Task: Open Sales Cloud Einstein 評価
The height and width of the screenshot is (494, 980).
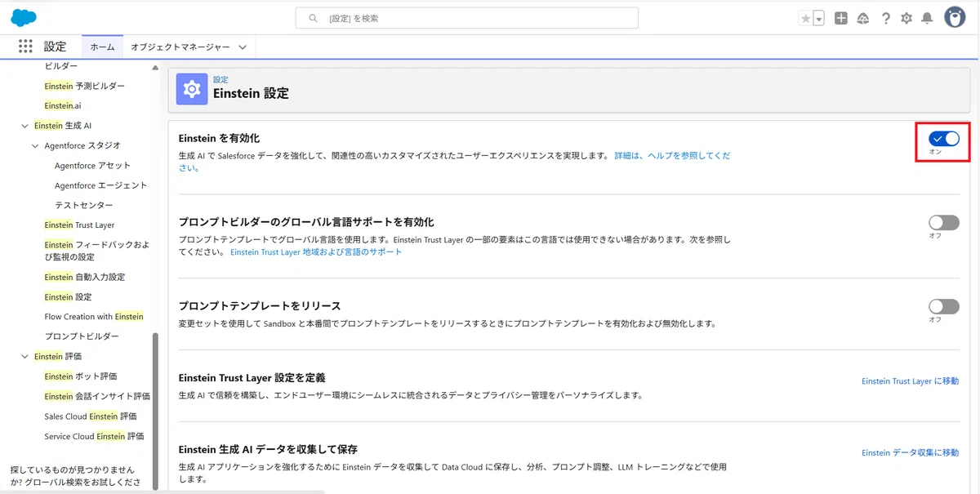Action: click(x=91, y=416)
